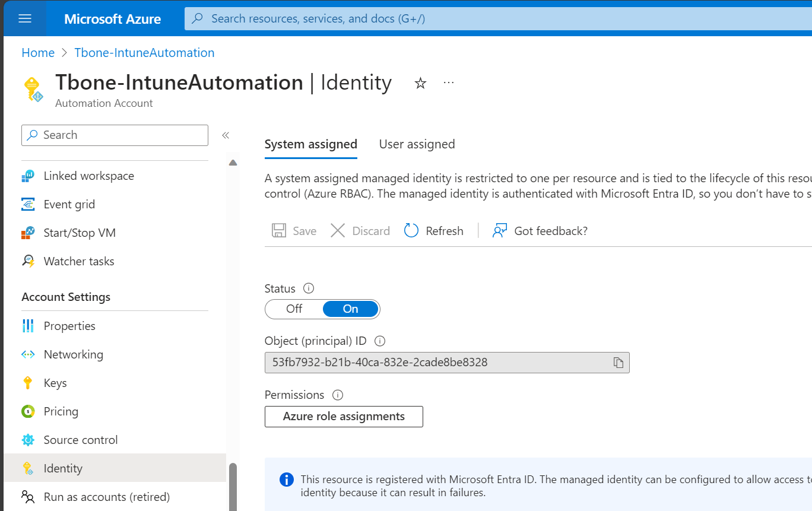
Task: Collapse the sidebar with the chevron
Action: point(226,135)
